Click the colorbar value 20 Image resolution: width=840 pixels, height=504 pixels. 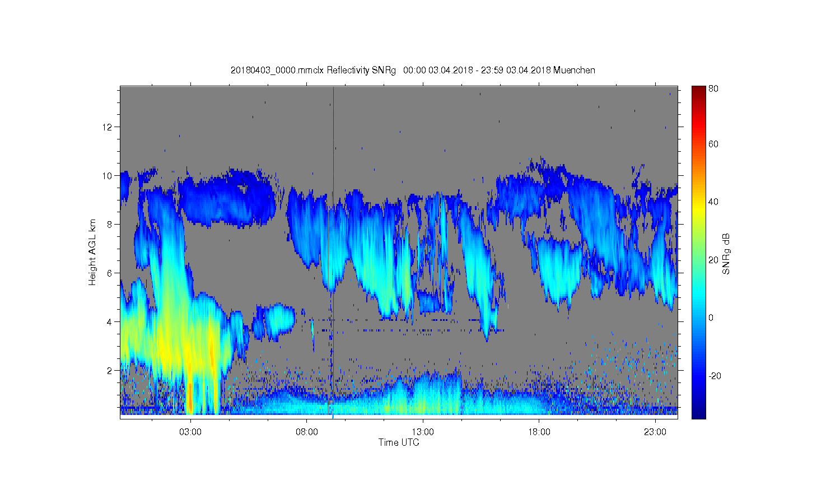tap(713, 260)
